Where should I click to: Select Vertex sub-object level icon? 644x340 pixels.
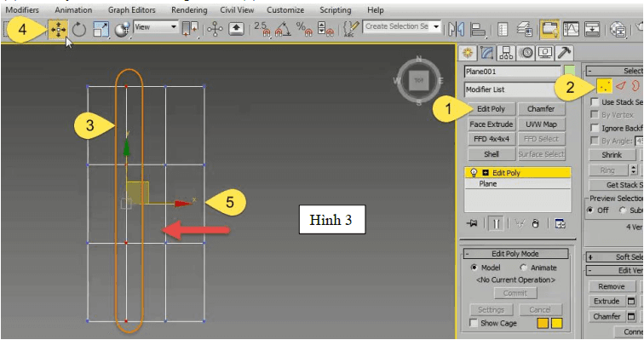click(604, 86)
